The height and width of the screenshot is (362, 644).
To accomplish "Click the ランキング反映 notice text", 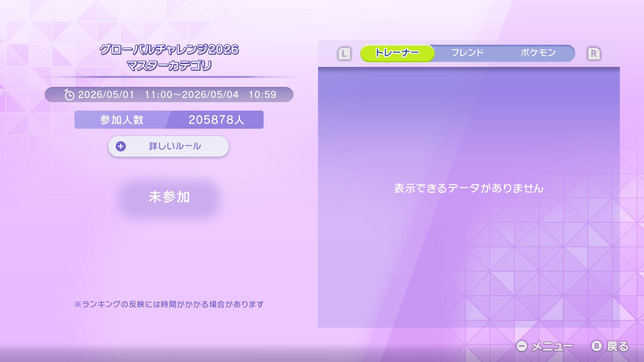I will point(169,304).
